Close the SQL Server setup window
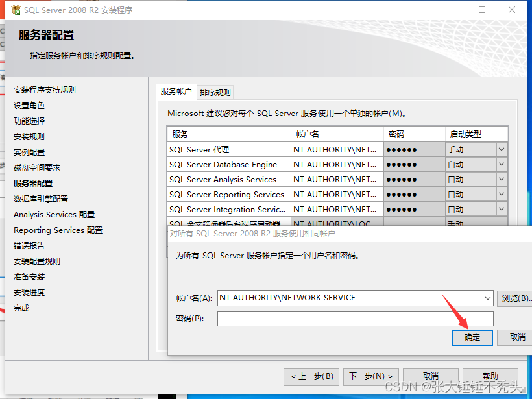 [512, 10]
